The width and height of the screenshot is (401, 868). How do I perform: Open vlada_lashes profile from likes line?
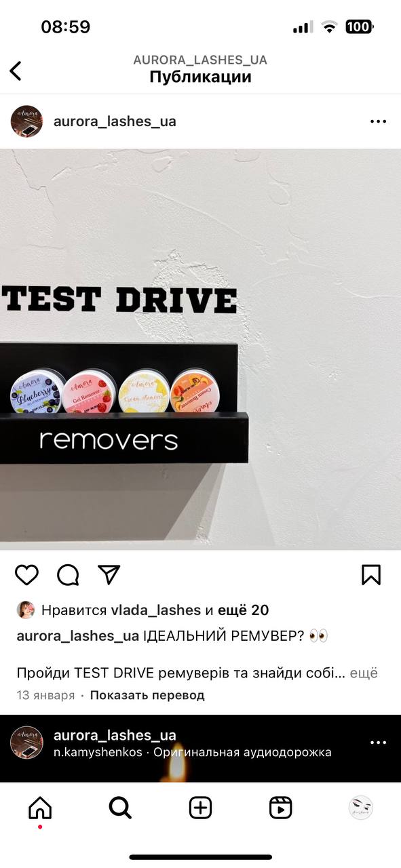point(156,610)
